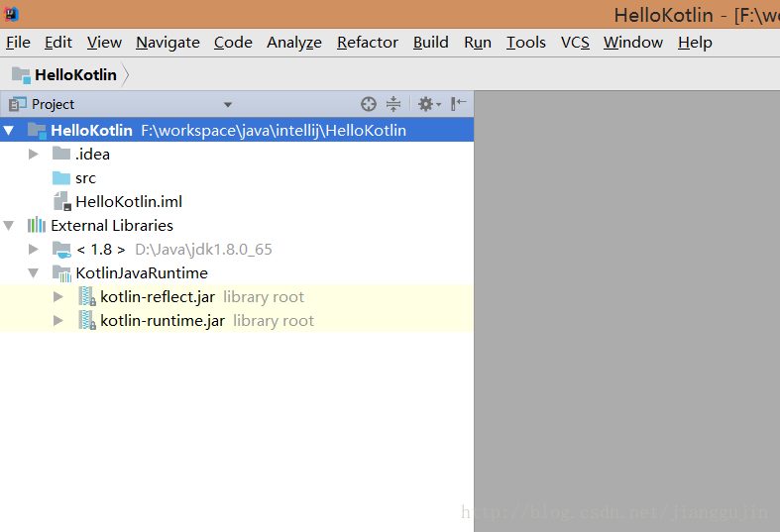Select the .idea folder
The image size is (780, 532).
(x=92, y=155)
